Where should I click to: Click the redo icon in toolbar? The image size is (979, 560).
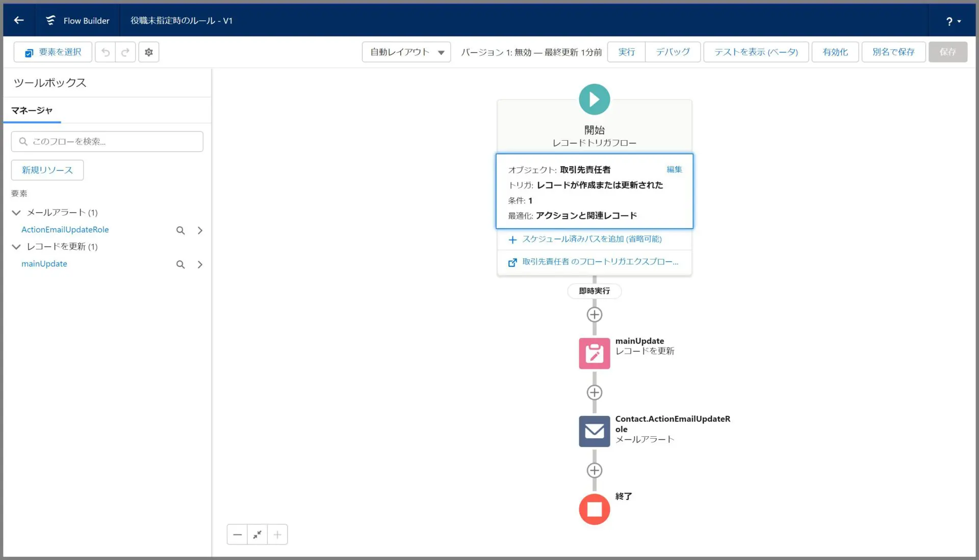point(125,52)
